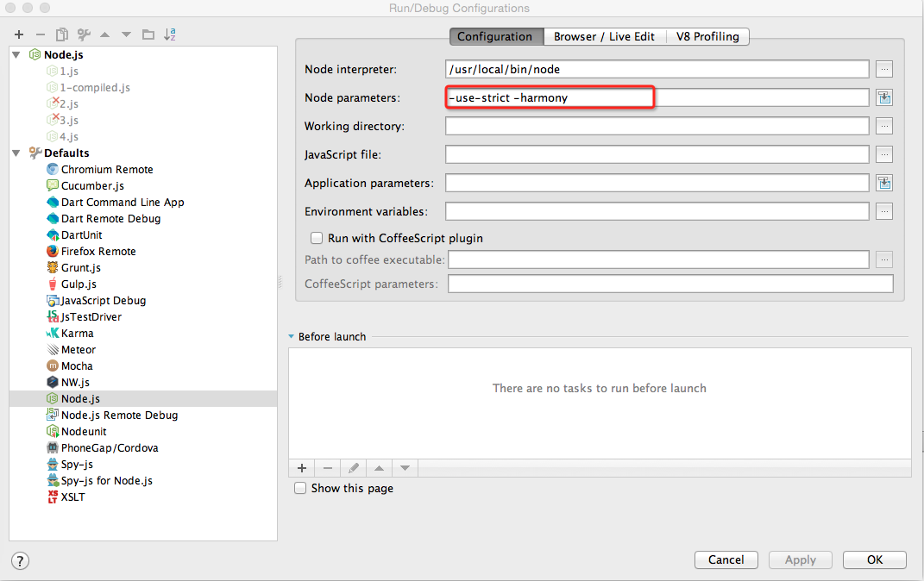Toggle the Show this page checkbox
Image resolution: width=924 pixels, height=581 pixels.
300,488
